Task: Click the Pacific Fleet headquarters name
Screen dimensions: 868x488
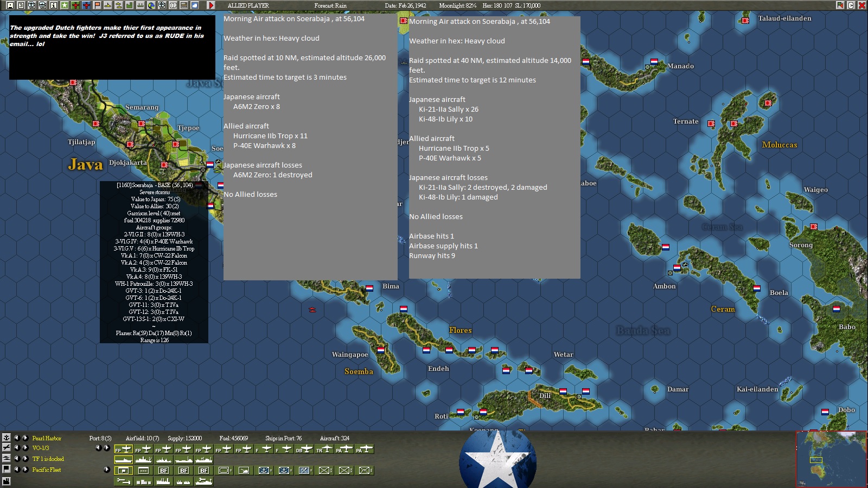Action: click(47, 470)
